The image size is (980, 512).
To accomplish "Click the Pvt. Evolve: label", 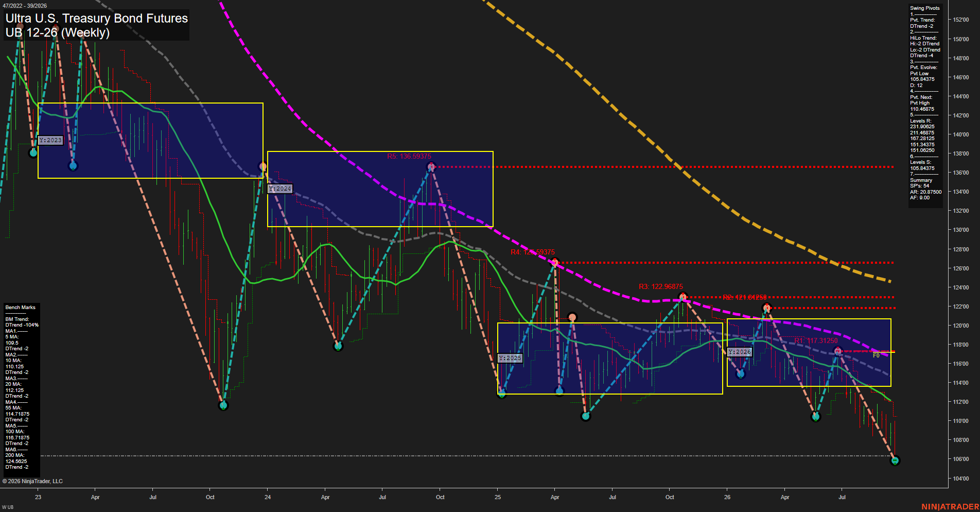I will tap(923, 67).
